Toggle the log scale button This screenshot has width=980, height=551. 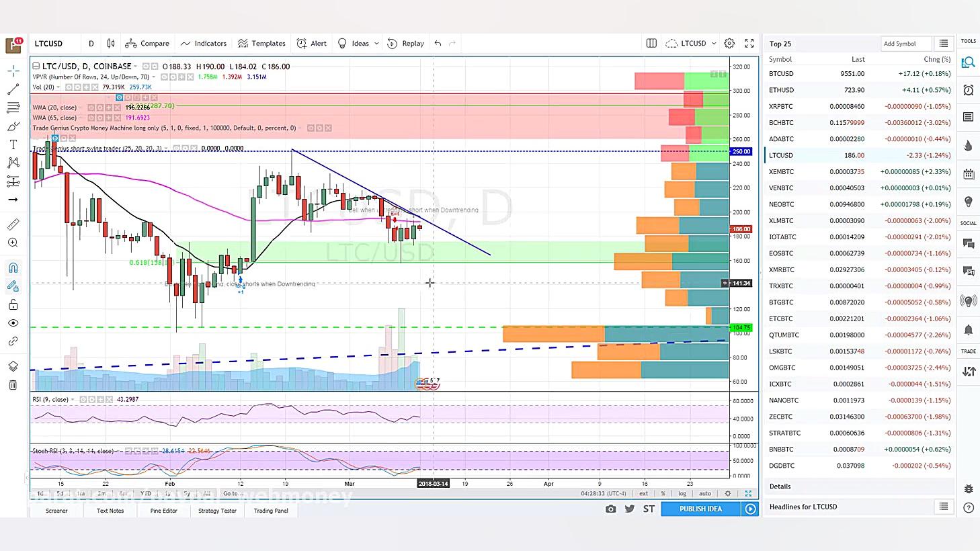682,494
